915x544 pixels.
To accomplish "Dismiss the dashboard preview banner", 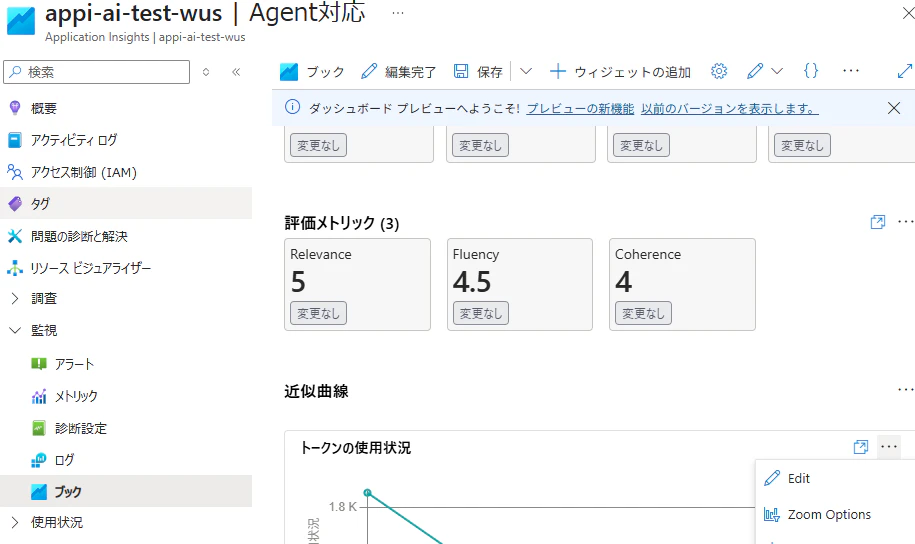I will tap(893, 108).
